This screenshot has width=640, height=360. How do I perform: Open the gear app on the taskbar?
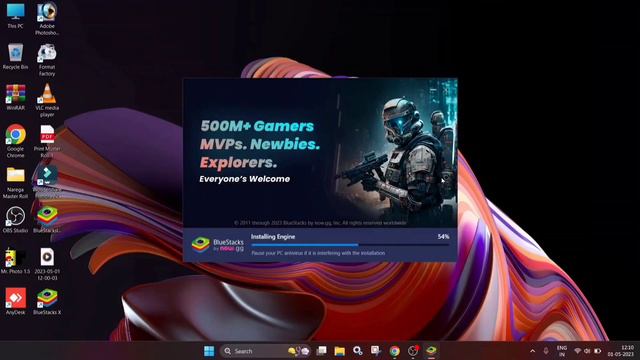[x=358, y=351]
